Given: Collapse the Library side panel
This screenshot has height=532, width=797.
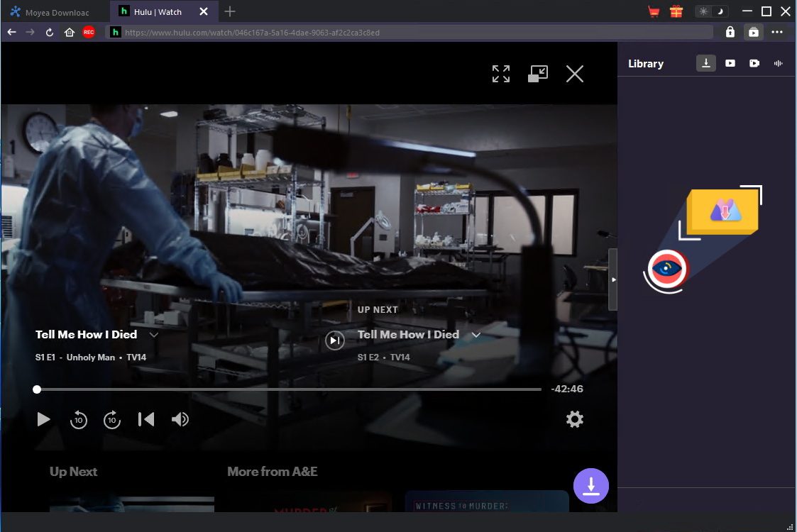Looking at the screenshot, I should 613,279.
